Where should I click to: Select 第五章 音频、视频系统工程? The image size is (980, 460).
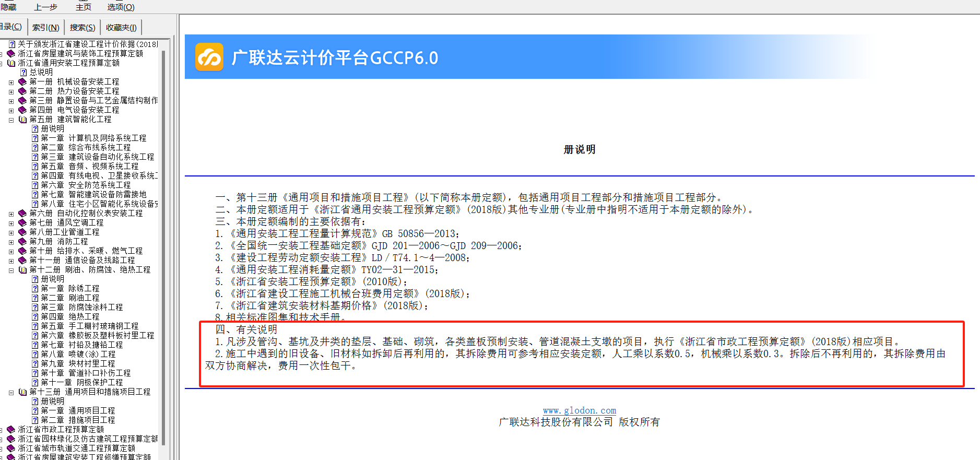[x=90, y=166]
